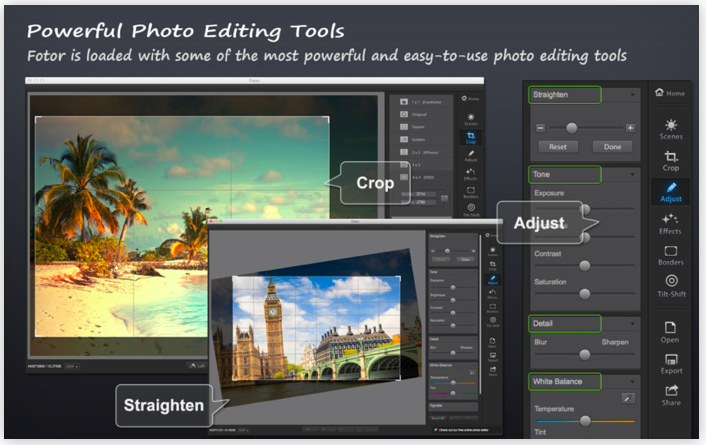Open Effects in the enlarged right sidebar

tap(670, 224)
